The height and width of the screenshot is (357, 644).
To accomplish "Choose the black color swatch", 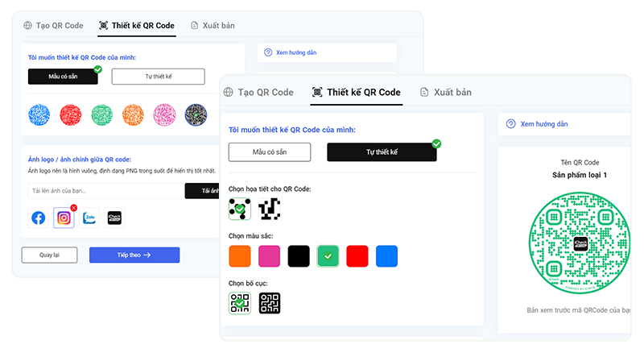I will click(x=299, y=256).
